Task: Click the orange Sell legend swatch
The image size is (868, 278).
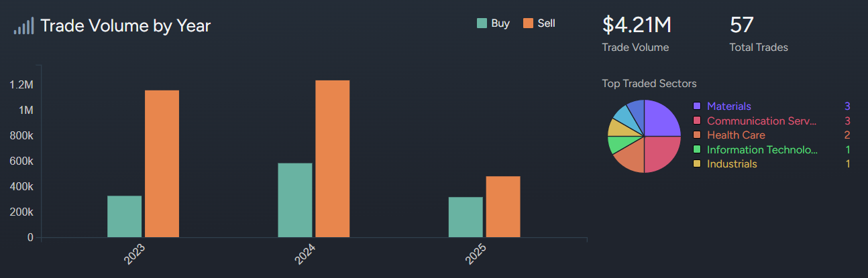Action: point(527,23)
